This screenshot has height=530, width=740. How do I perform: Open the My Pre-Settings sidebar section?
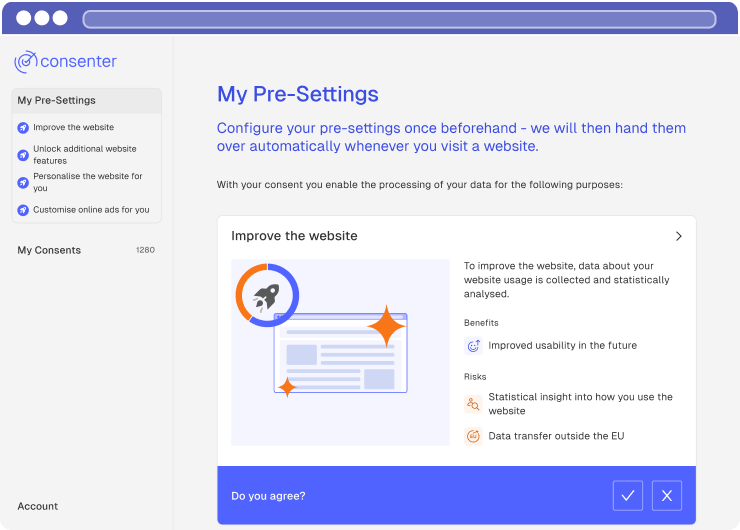click(57, 101)
